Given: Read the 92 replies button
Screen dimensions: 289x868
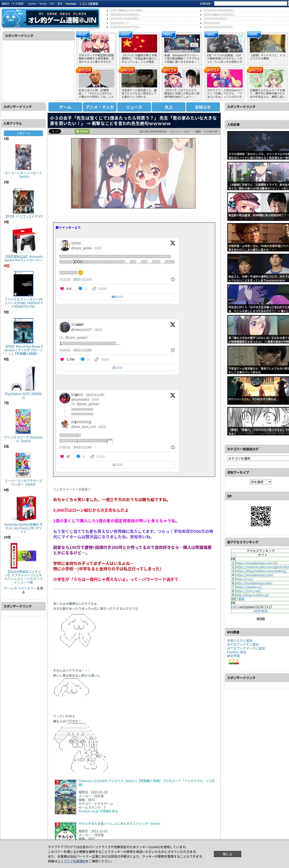Looking at the screenshot, I should point(117,297).
